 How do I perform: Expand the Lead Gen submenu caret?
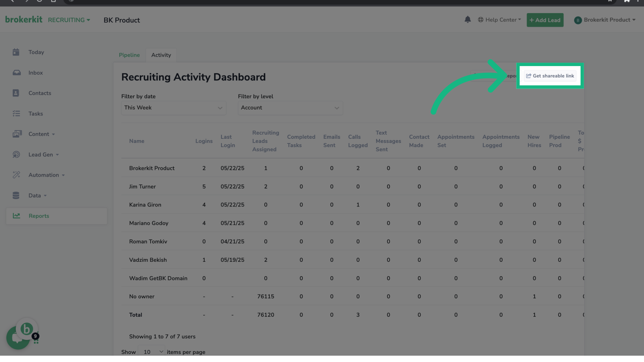coord(57,155)
